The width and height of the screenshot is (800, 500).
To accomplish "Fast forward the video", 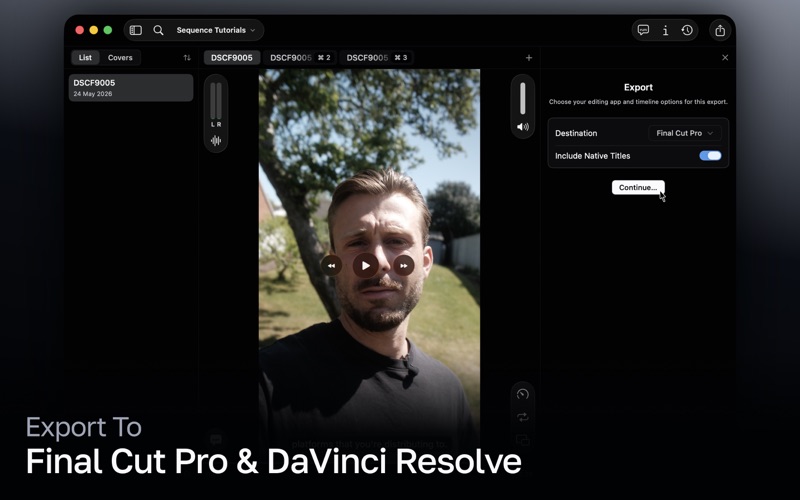I will click(x=404, y=266).
